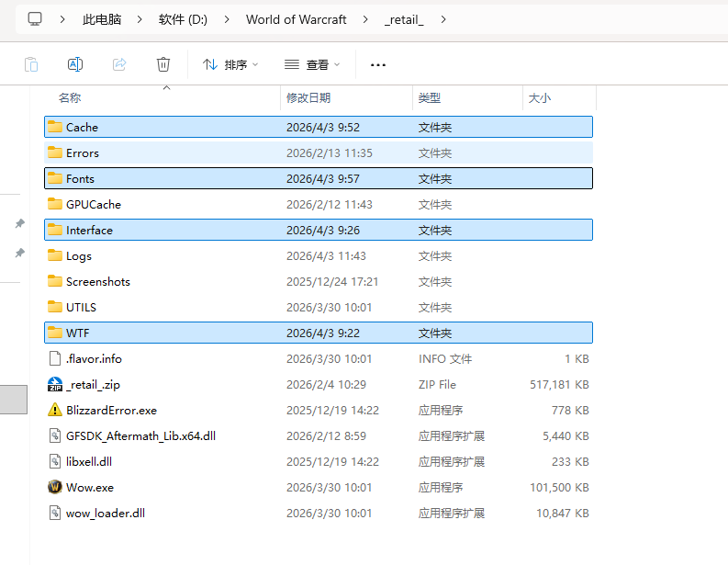Click the computer icon in address bar

[35, 18]
